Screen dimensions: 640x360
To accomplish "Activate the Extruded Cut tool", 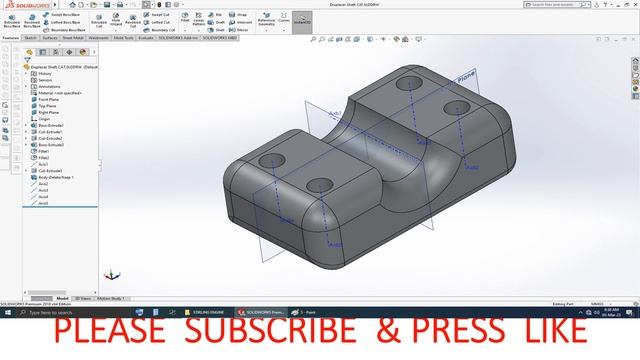I will (99, 21).
